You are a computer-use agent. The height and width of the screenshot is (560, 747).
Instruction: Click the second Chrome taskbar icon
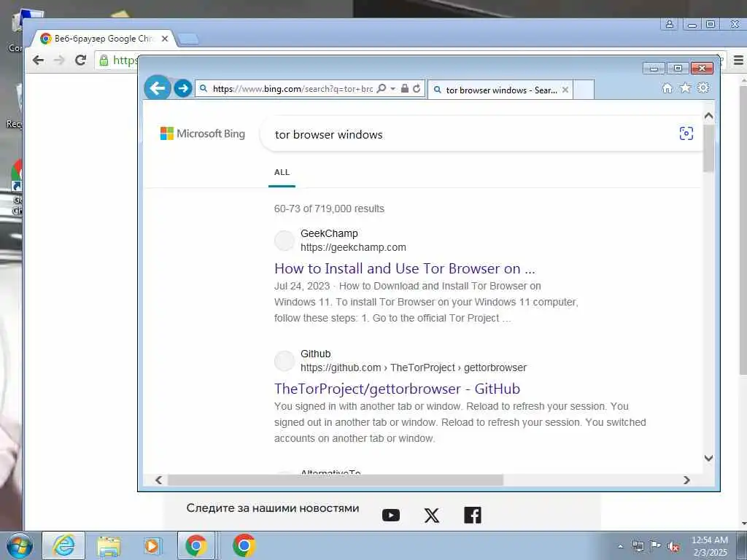244,545
